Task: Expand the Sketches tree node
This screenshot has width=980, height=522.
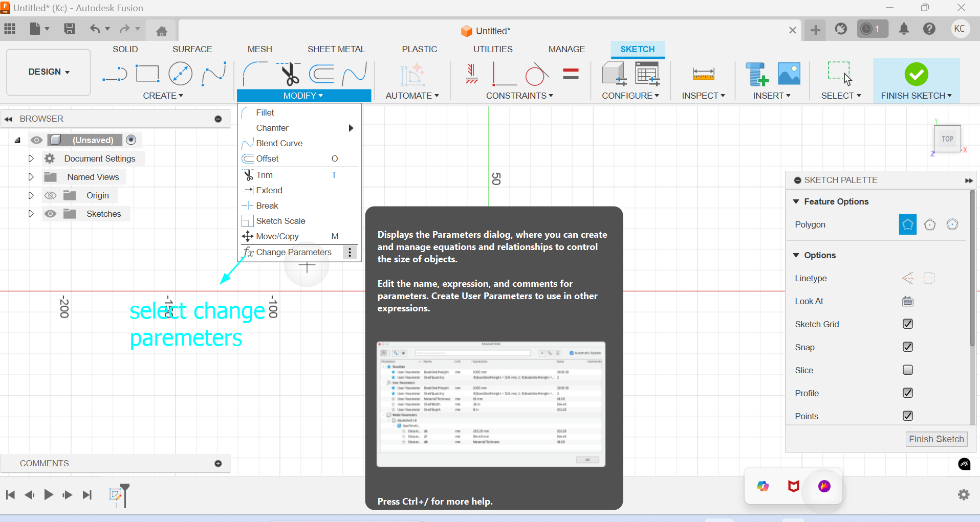Action: click(x=31, y=214)
